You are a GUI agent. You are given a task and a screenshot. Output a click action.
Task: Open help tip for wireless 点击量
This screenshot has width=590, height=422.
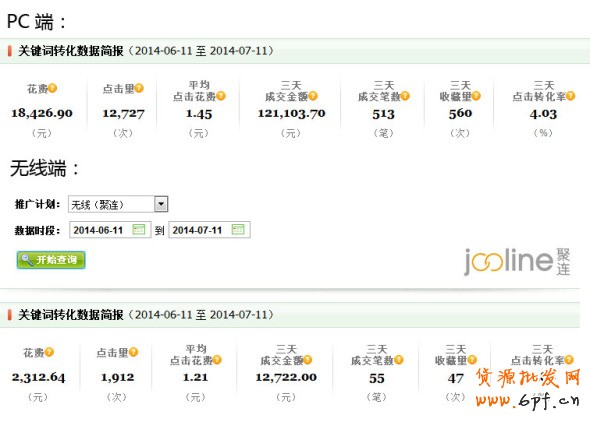[133, 352]
